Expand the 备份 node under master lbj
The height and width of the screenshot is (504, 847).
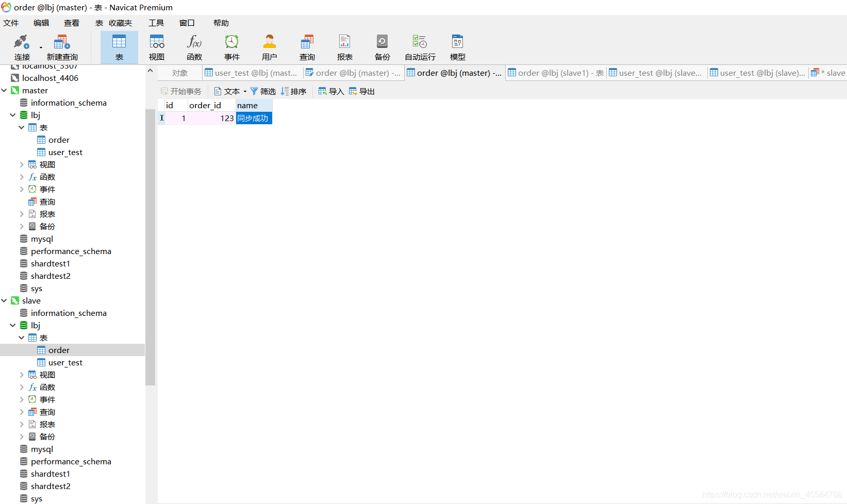[22, 226]
